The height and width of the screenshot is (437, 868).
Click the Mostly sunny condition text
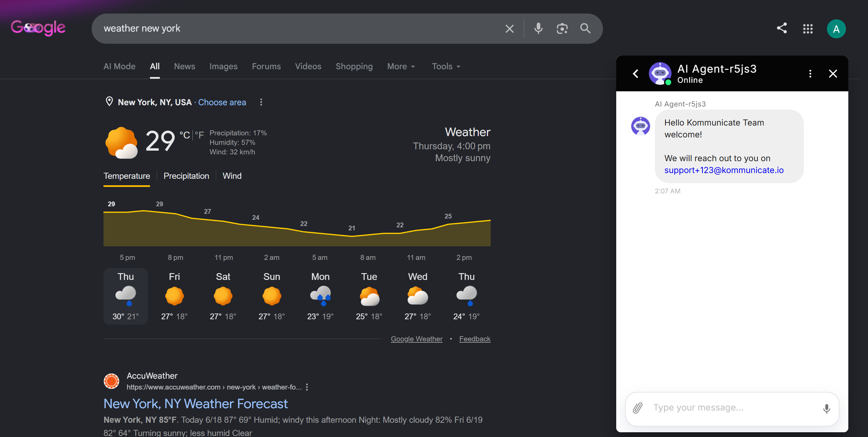pos(463,158)
